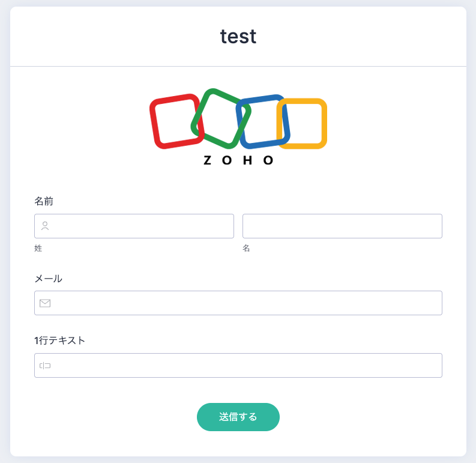Click the person icon in the surname field
476x463 pixels.
click(45, 226)
